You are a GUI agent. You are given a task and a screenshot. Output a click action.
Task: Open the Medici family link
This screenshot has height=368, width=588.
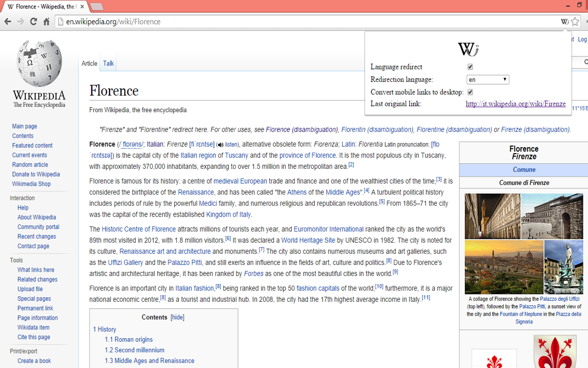(x=208, y=203)
